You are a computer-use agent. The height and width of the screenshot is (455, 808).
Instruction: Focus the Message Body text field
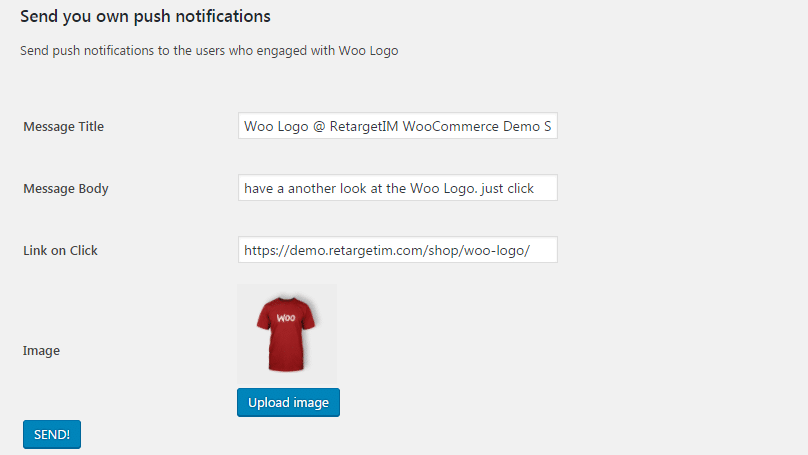(397, 188)
